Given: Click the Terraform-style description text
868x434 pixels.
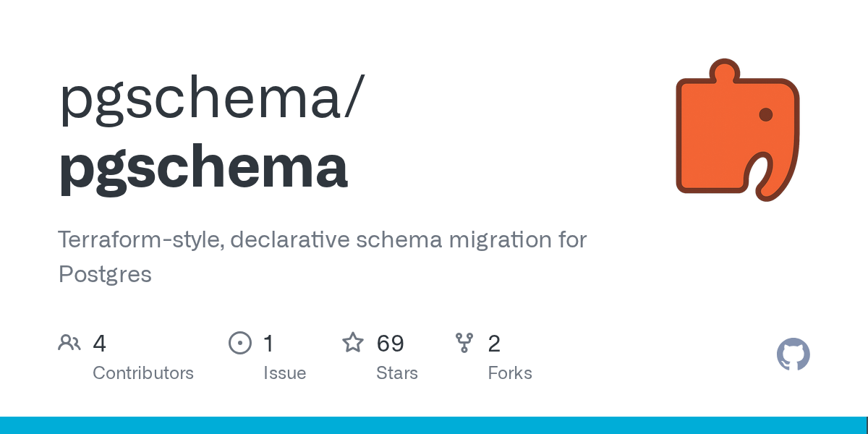Looking at the screenshot, I should click(323, 257).
